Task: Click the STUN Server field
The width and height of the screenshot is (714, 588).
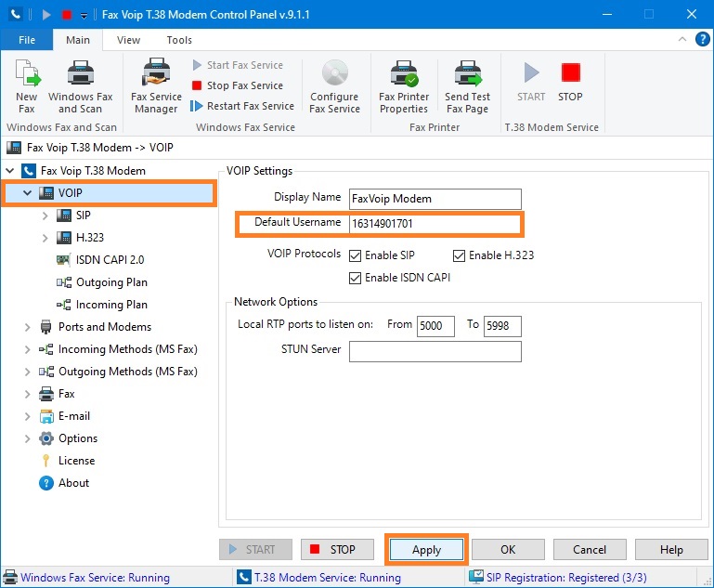Action: pos(435,352)
